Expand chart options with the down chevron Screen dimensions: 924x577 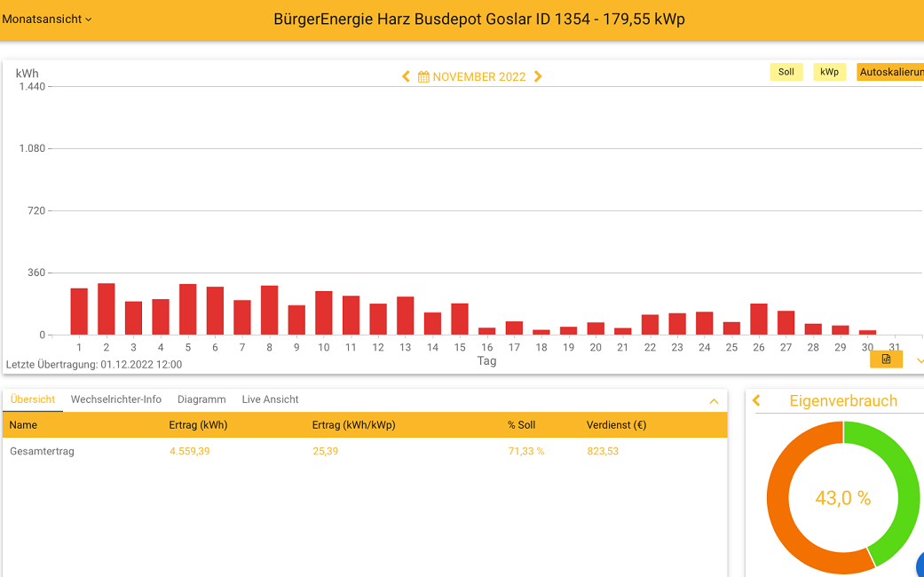click(x=919, y=360)
